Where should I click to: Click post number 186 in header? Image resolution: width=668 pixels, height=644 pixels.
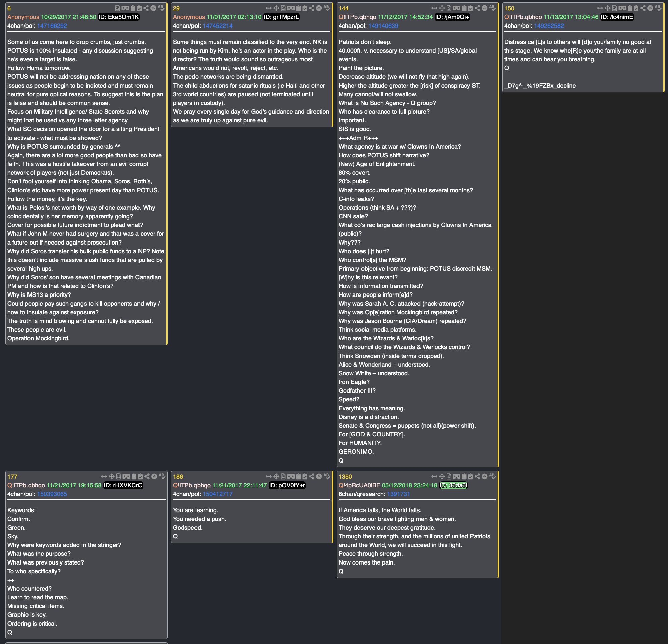178,477
